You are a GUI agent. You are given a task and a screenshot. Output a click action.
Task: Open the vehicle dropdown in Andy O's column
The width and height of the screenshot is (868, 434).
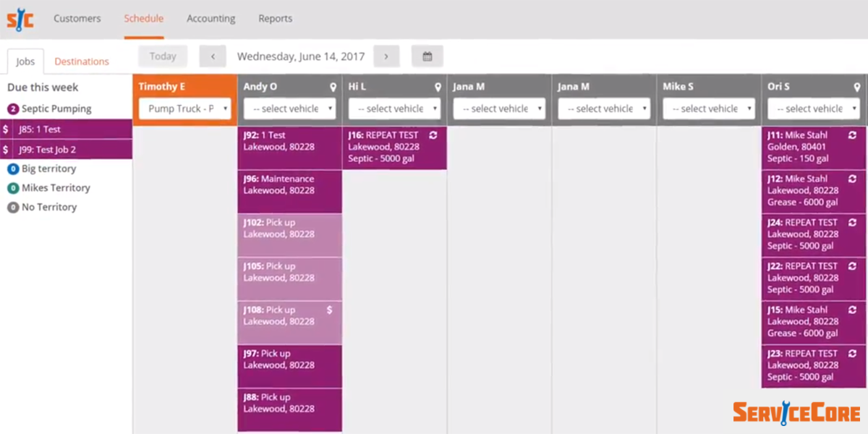[289, 108]
